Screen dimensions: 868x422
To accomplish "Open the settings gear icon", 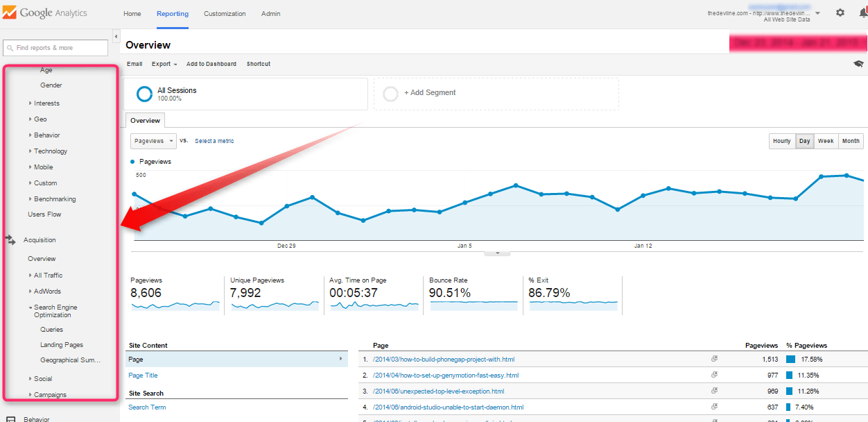I will (840, 12).
